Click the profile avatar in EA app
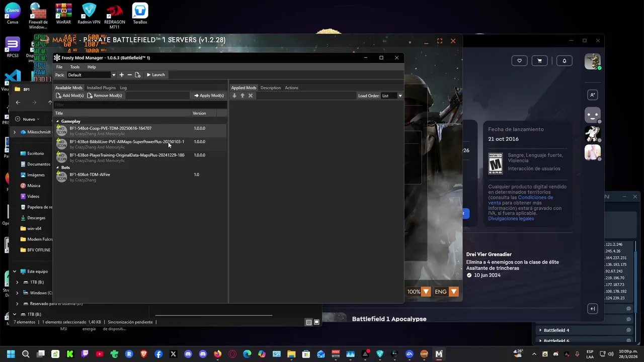This screenshot has width=644, height=362. tap(593, 61)
